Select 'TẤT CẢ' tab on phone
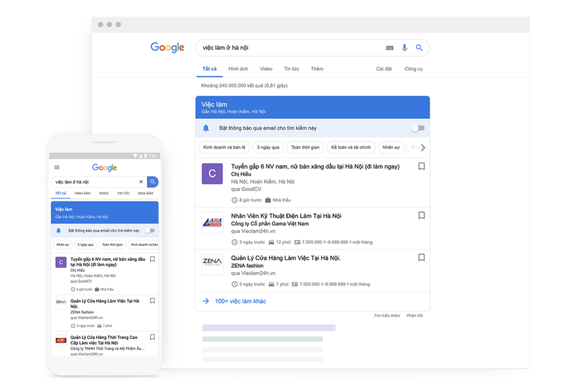This screenshot has height=383, width=586. (x=61, y=194)
